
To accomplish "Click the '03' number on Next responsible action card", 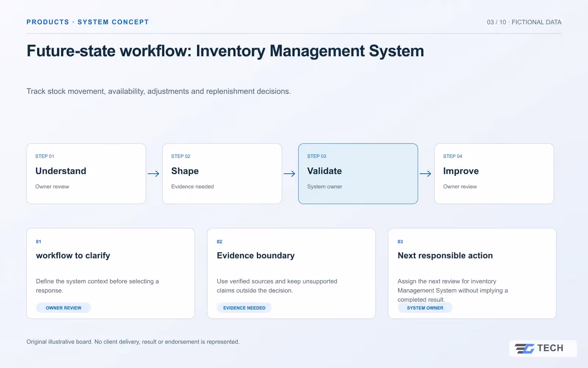I will (x=400, y=242).
